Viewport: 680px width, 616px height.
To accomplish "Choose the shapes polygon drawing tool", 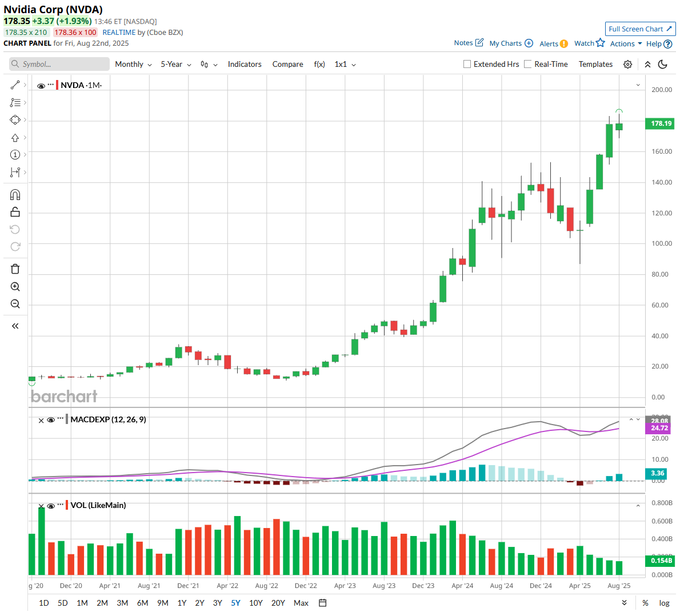I will pyautogui.click(x=15, y=120).
